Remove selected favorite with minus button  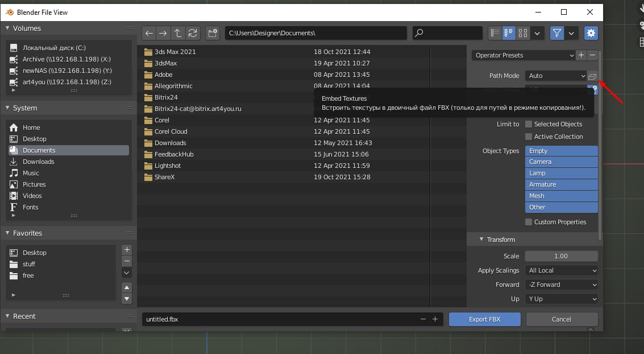[x=127, y=261]
